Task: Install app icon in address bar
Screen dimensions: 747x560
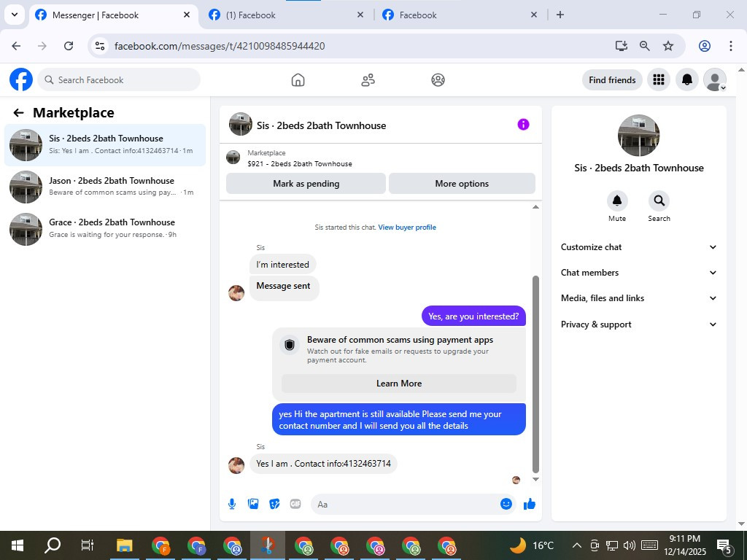Action: point(621,46)
